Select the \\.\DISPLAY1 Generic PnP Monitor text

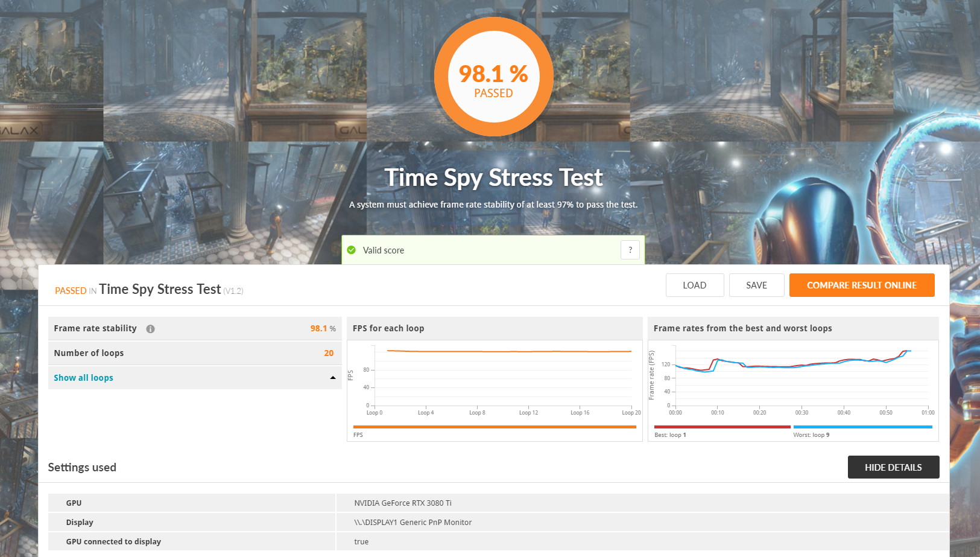click(413, 522)
